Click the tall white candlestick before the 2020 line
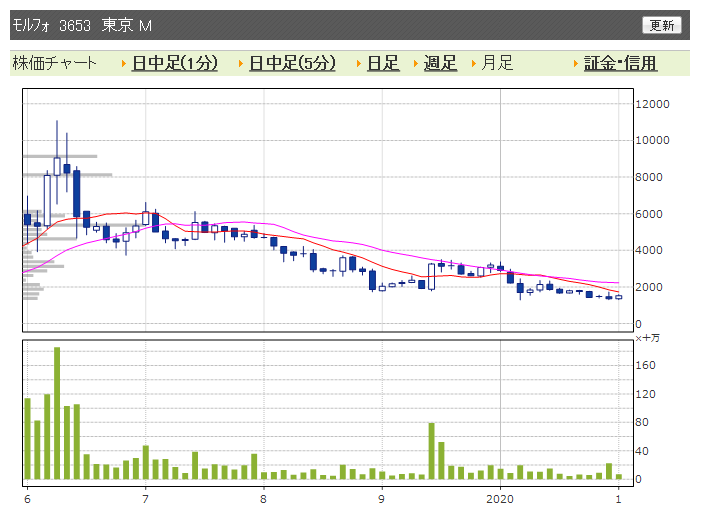This screenshot has height=522, width=702. point(432,277)
